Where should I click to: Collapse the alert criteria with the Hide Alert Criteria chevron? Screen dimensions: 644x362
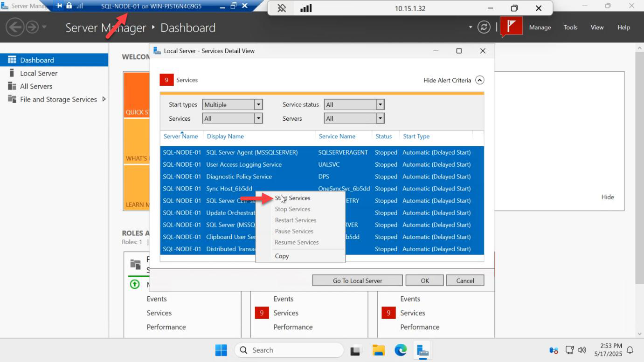pyautogui.click(x=480, y=80)
